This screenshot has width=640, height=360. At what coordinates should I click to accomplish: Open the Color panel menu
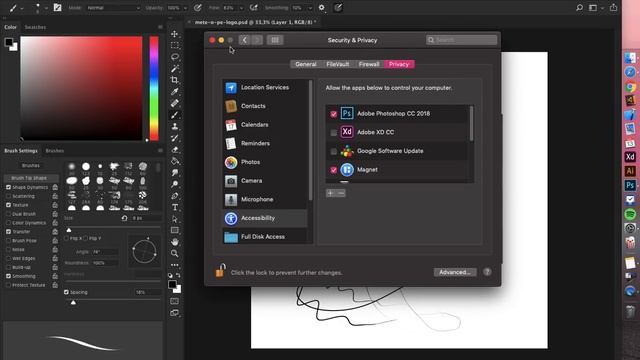click(160, 27)
